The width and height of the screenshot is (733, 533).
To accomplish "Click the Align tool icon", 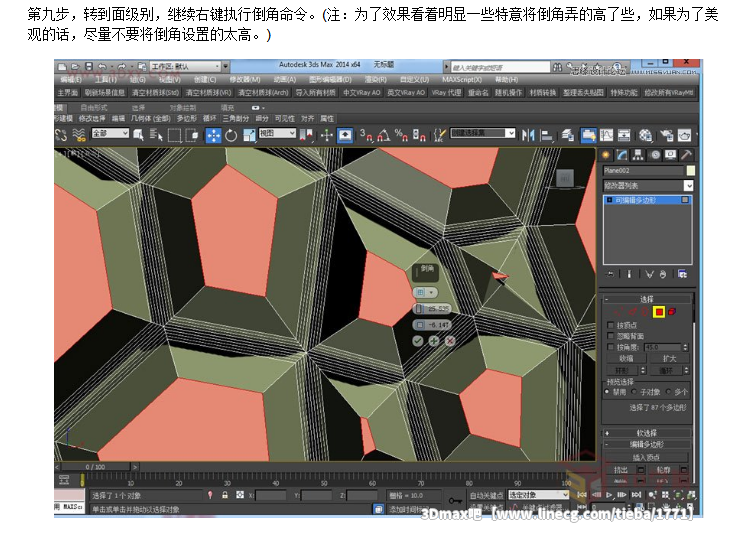I will click(x=546, y=135).
